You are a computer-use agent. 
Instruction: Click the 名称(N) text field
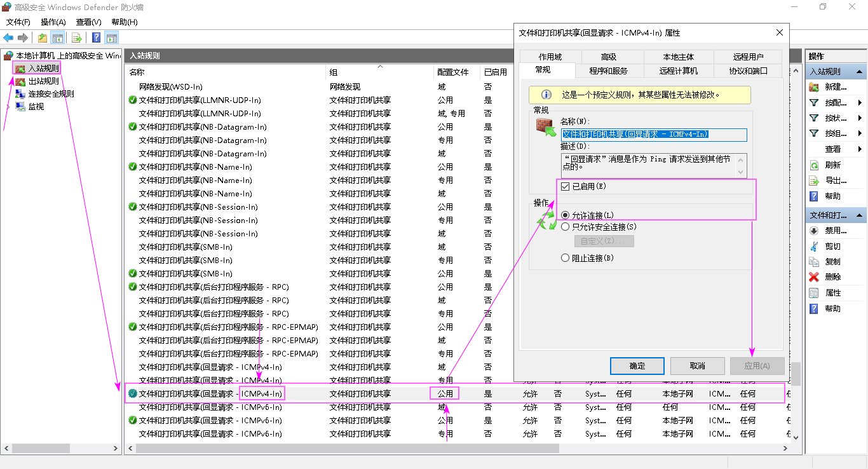point(654,134)
